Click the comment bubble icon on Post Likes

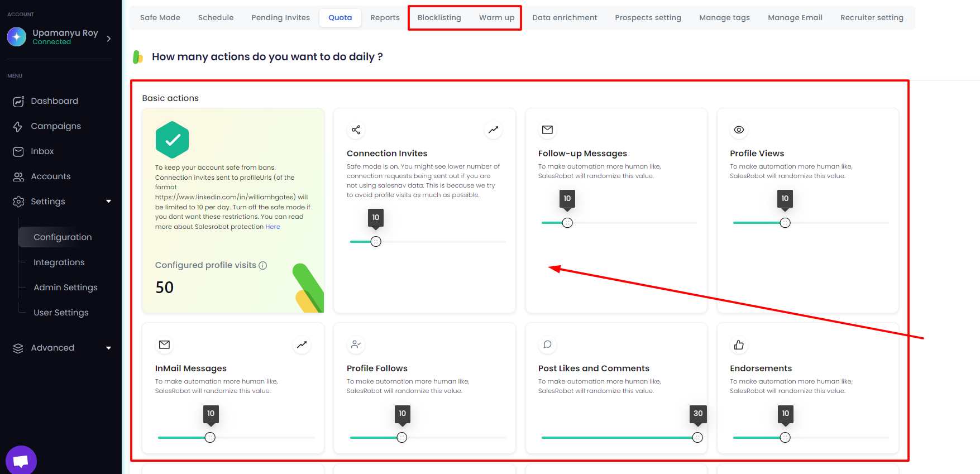pos(547,345)
